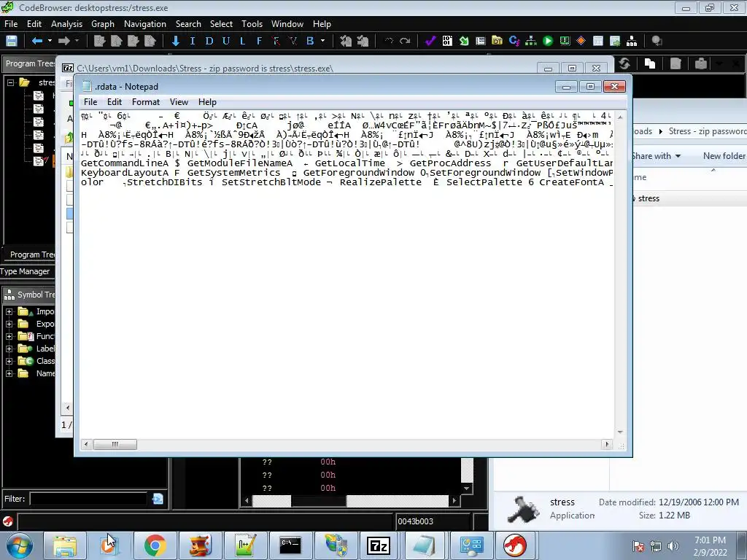Click the Windows Start button
Image resolution: width=747 pixels, height=560 pixels.
(x=20, y=545)
